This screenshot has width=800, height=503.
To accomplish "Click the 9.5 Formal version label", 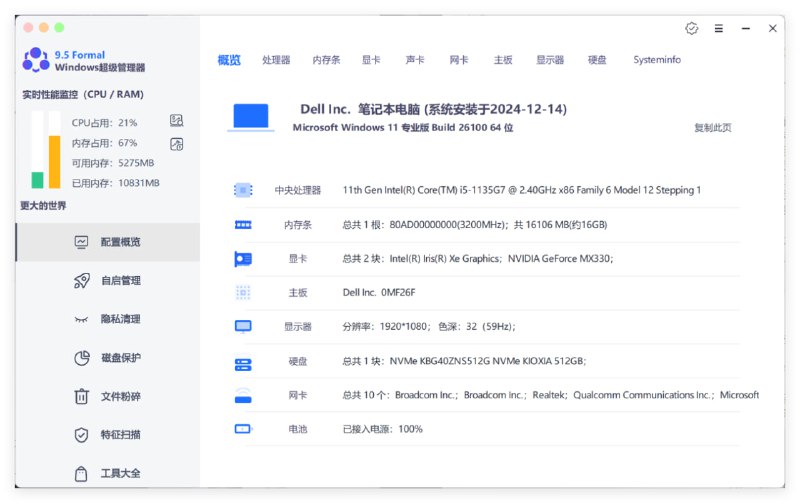I will (80, 55).
